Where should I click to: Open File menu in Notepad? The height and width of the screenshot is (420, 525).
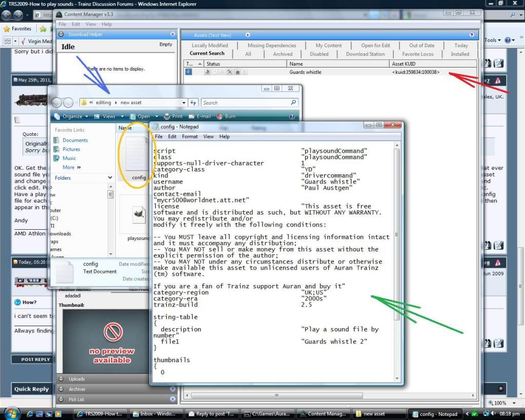click(159, 136)
